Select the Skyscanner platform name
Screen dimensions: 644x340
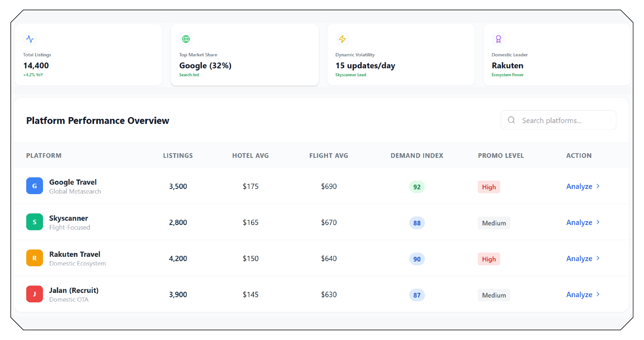coord(68,218)
